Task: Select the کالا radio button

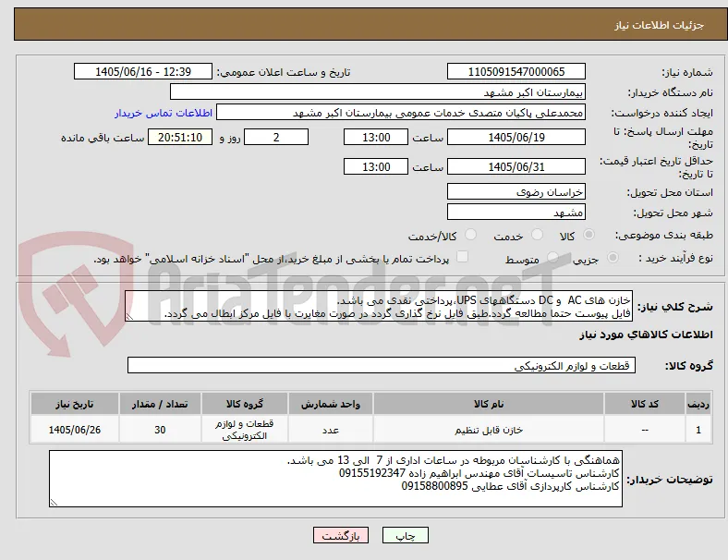Action: pos(588,235)
